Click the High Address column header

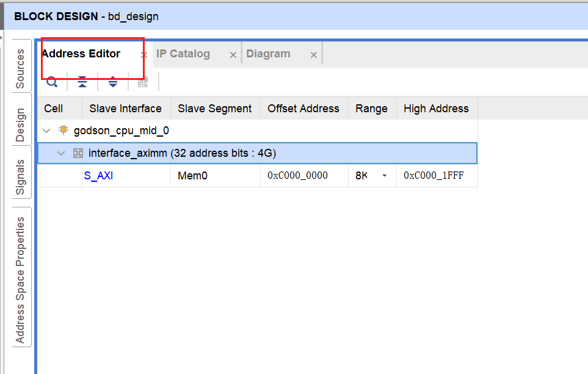click(436, 109)
